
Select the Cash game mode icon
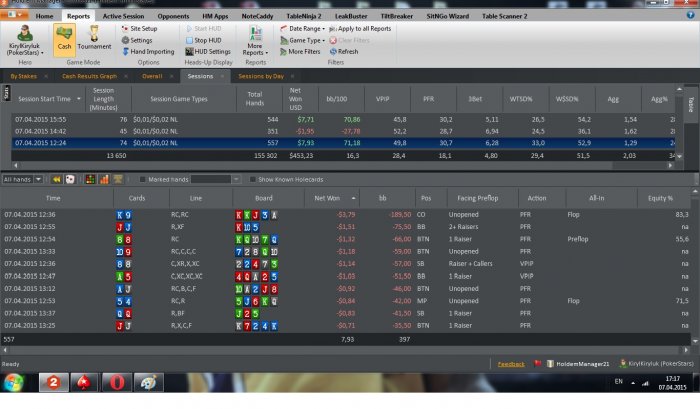(64, 39)
